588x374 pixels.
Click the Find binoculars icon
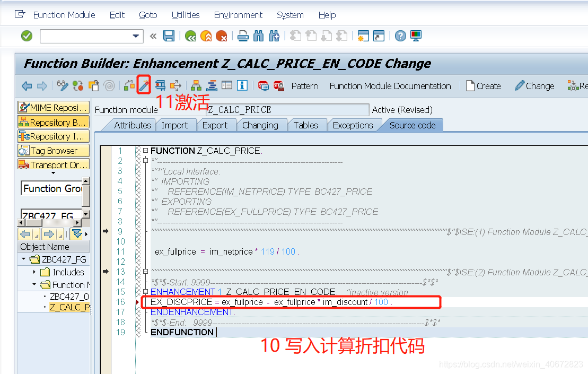point(258,36)
